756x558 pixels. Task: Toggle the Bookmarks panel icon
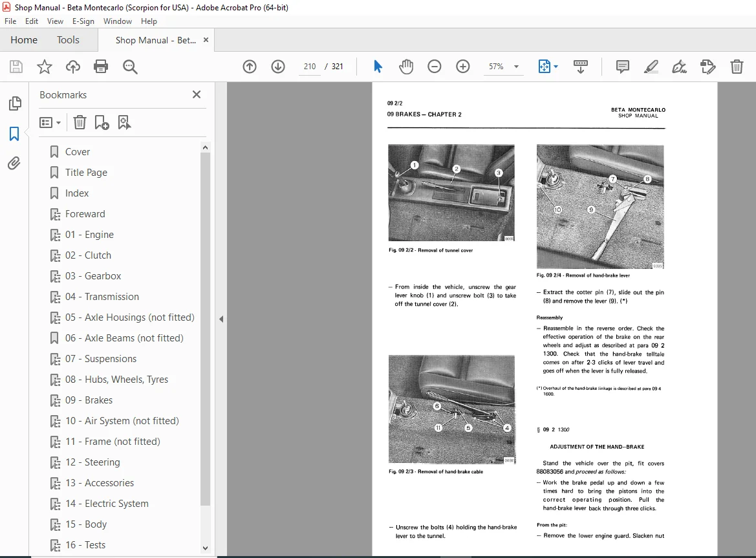click(x=14, y=133)
